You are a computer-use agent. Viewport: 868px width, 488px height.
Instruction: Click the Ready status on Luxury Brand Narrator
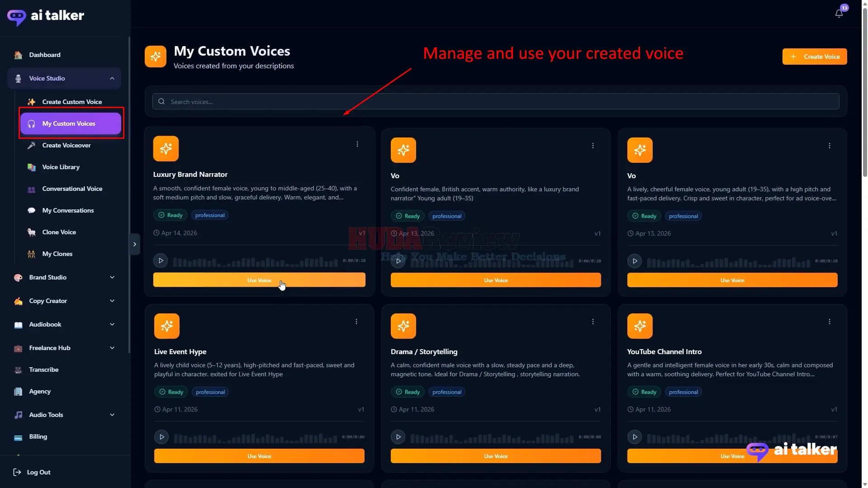point(170,215)
